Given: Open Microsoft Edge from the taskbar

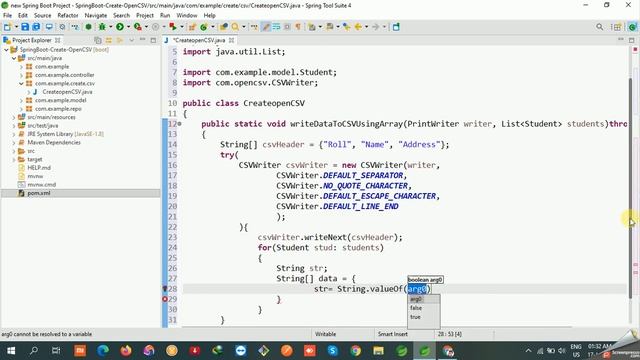Looking at the screenshot, I should 103,351.
